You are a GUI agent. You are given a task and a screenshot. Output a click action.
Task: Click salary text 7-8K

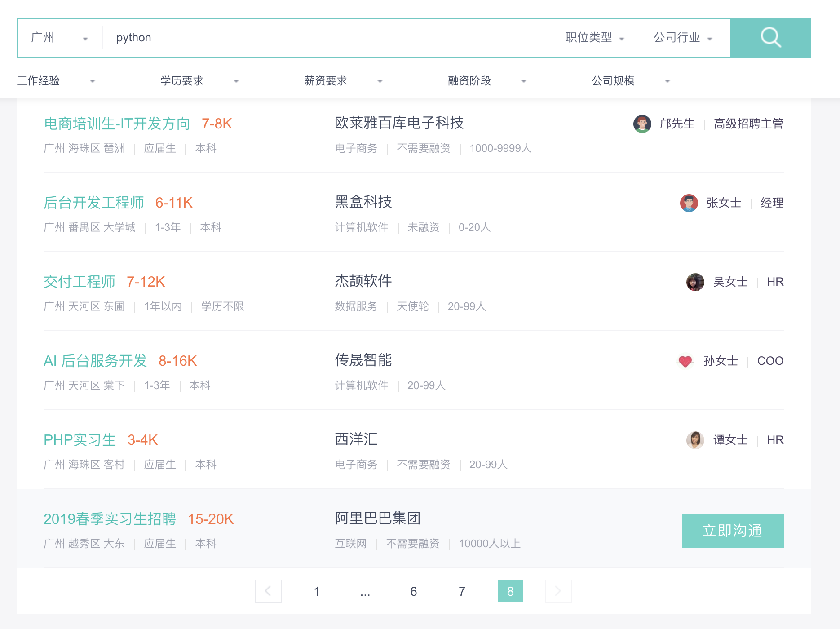(x=217, y=124)
